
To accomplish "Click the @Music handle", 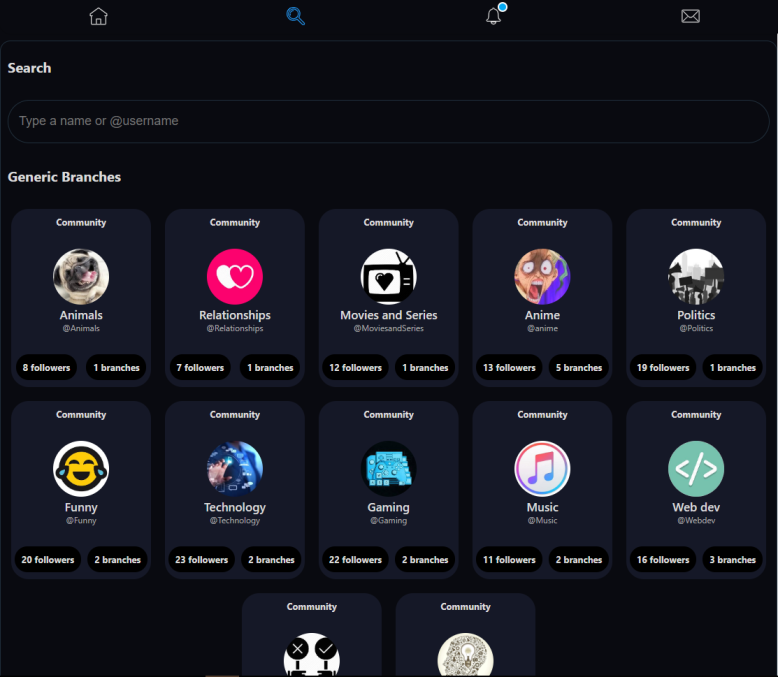I will [x=542, y=521].
